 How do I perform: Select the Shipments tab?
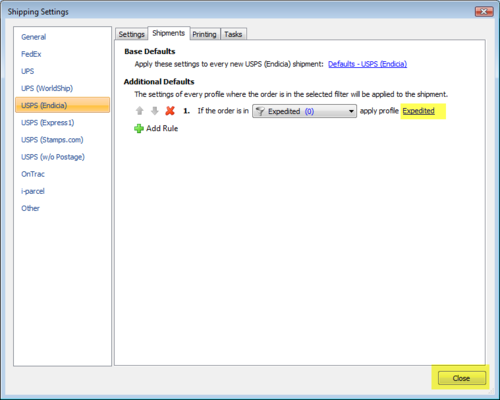coord(169,33)
